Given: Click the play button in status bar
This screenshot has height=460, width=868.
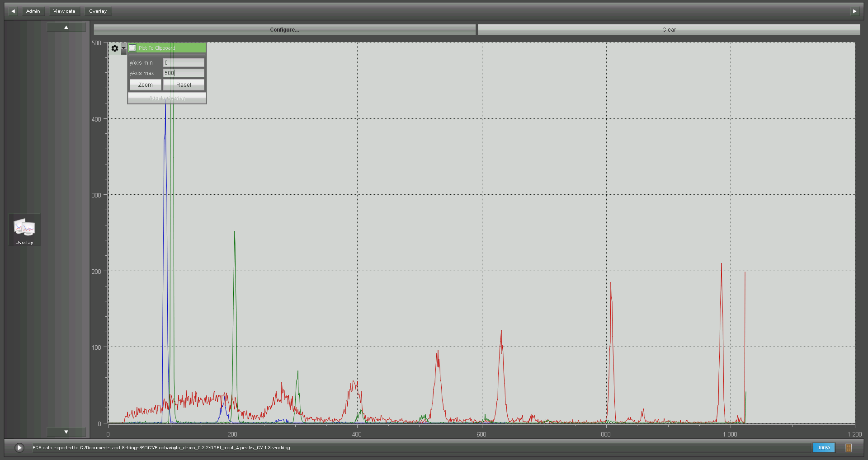Looking at the screenshot, I should (x=19, y=447).
